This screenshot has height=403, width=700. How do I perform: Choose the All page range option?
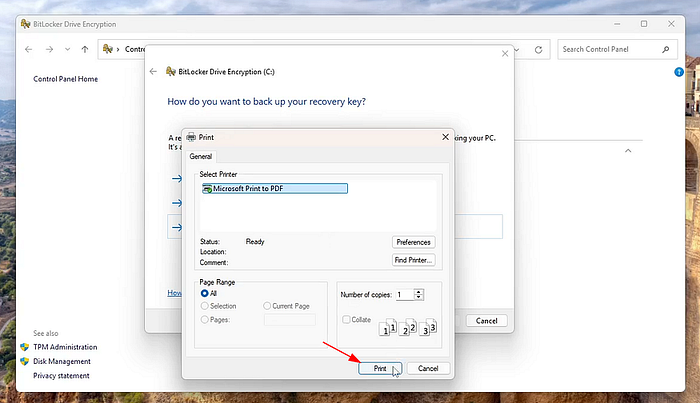(204, 293)
